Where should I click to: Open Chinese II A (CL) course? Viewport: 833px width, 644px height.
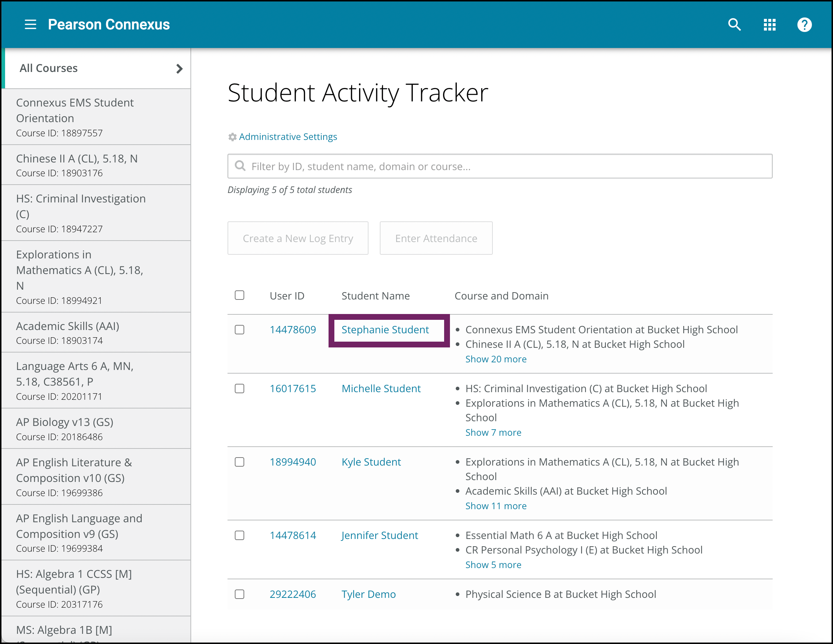coord(97,165)
